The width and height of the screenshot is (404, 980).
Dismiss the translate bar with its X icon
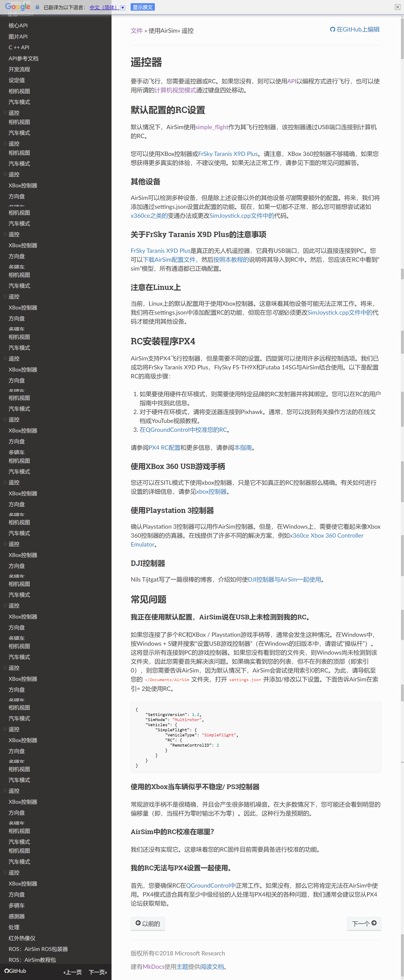pos(398,7)
